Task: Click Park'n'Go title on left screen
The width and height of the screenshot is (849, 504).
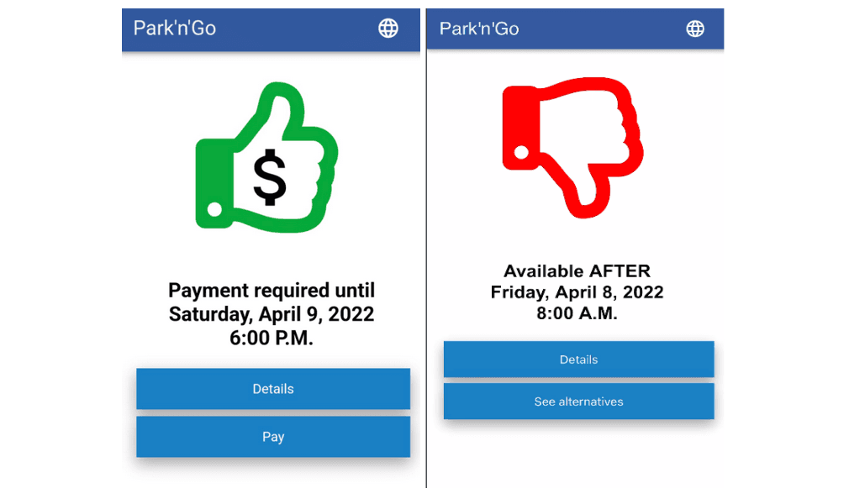Action: (x=174, y=29)
